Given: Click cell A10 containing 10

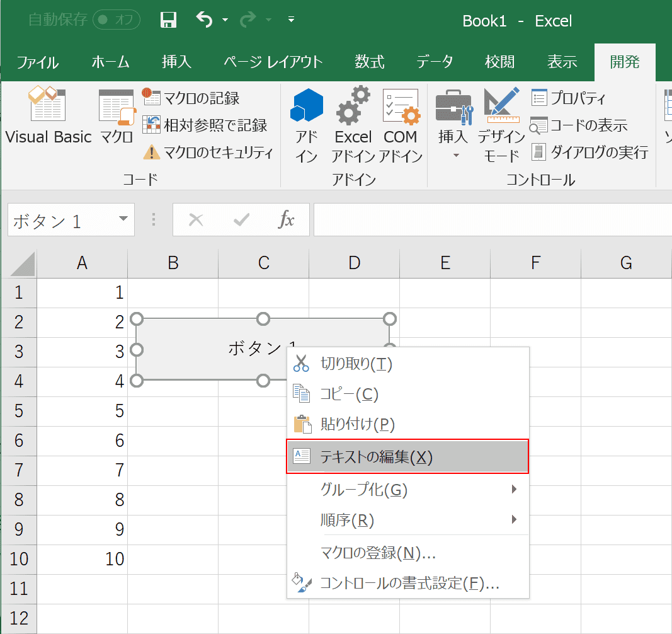Looking at the screenshot, I should [83, 559].
